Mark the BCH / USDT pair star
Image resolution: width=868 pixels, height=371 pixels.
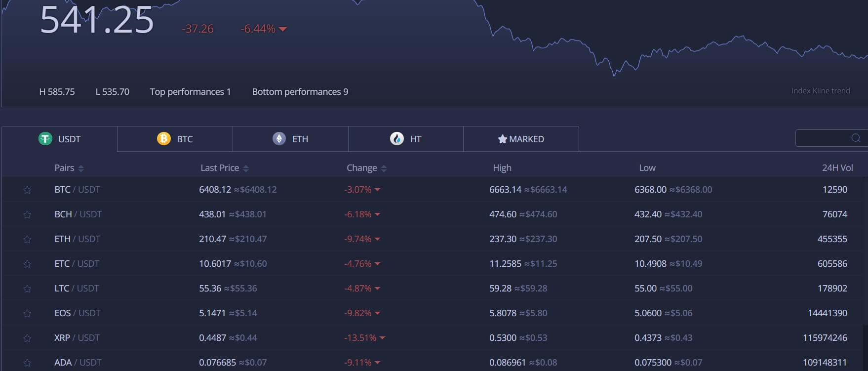[27, 215]
